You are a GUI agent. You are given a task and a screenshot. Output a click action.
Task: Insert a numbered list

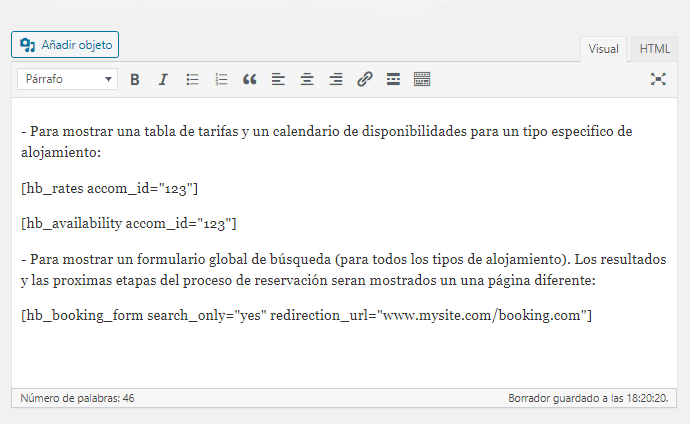pyautogui.click(x=221, y=79)
